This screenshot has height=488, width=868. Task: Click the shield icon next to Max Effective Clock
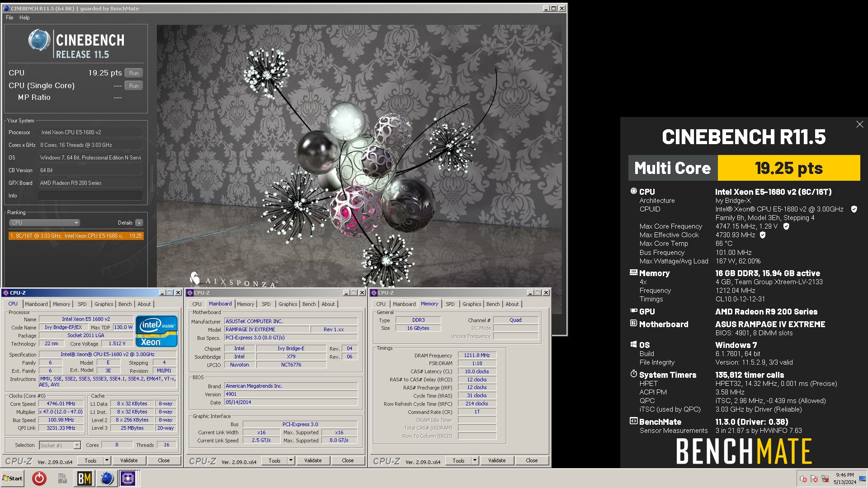[763, 235]
